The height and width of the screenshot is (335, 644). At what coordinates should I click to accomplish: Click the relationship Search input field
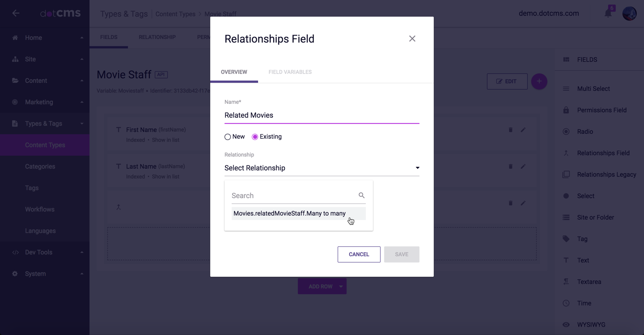(293, 196)
